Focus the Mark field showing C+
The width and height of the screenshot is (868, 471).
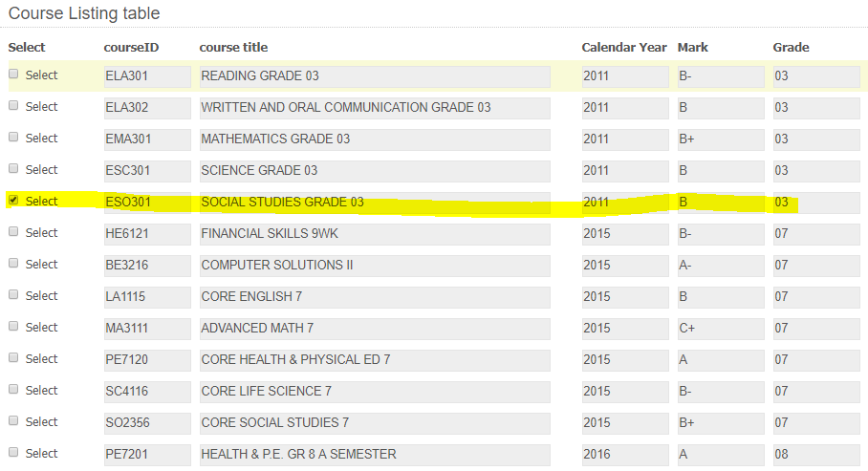click(x=721, y=329)
